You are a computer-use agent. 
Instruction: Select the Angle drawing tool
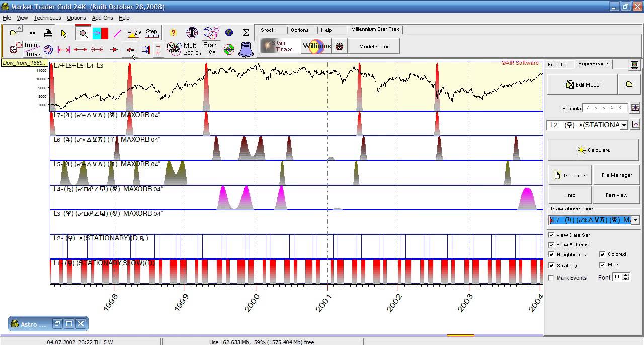click(x=134, y=33)
